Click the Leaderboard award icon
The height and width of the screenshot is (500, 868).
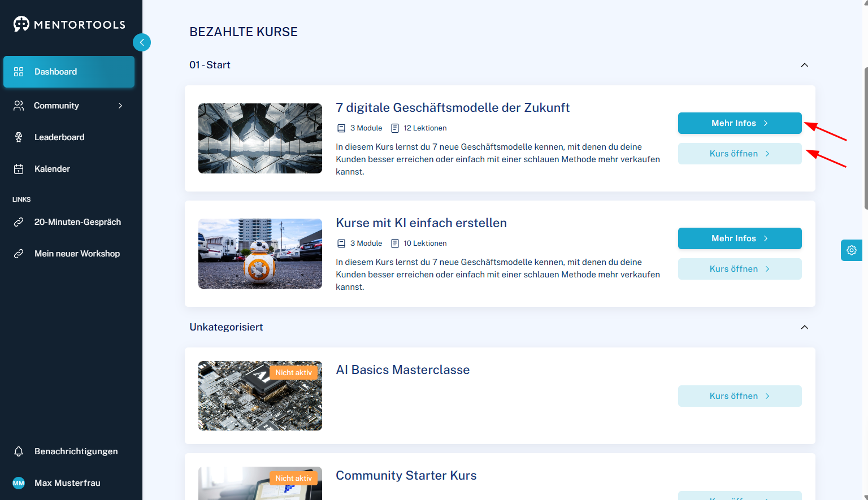pyautogui.click(x=19, y=137)
